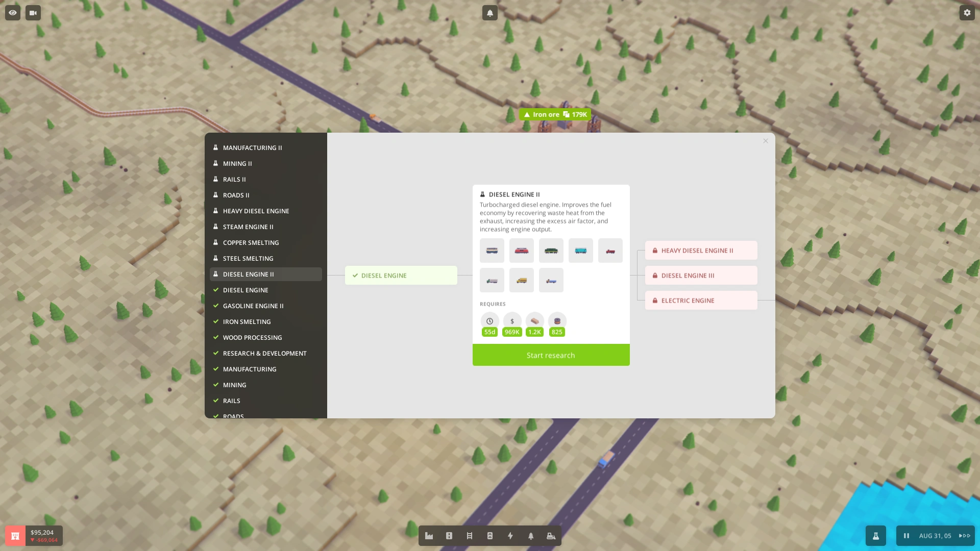
Task: Select Copper Smelting research entry
Action: pyautogui.click(x=251, y=242)
